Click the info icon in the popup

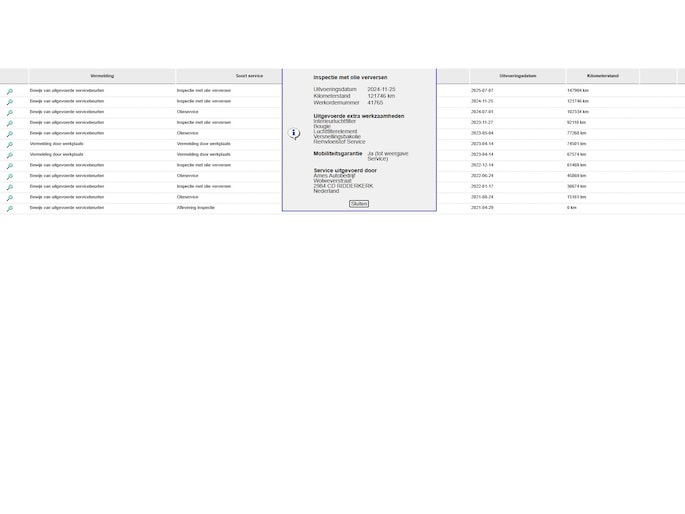(294, 133)
